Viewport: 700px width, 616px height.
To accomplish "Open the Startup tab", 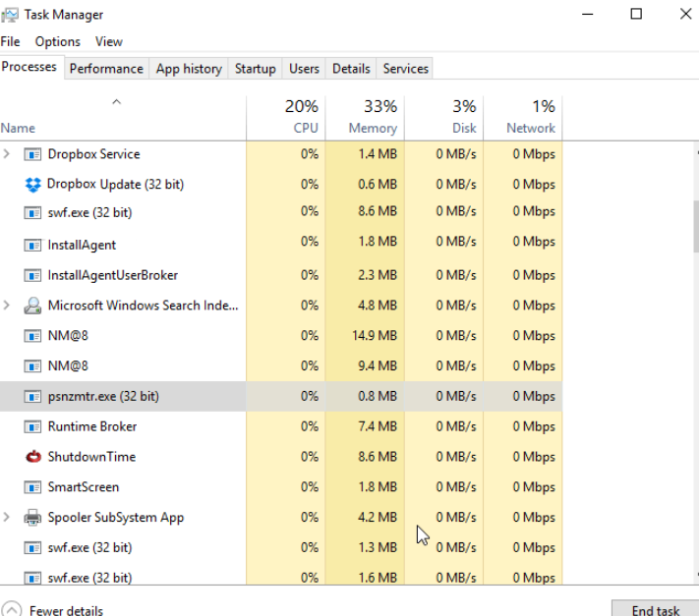I will (255, 69).
